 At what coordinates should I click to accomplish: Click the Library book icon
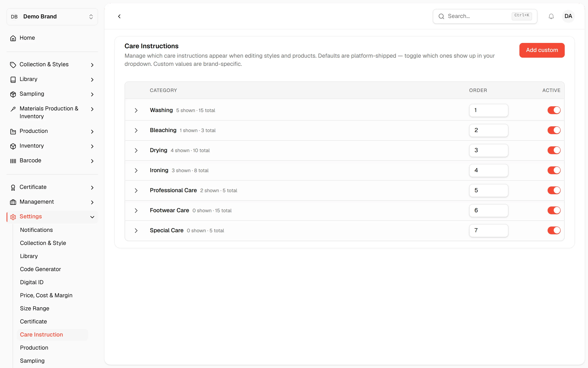tap(13, 80)
